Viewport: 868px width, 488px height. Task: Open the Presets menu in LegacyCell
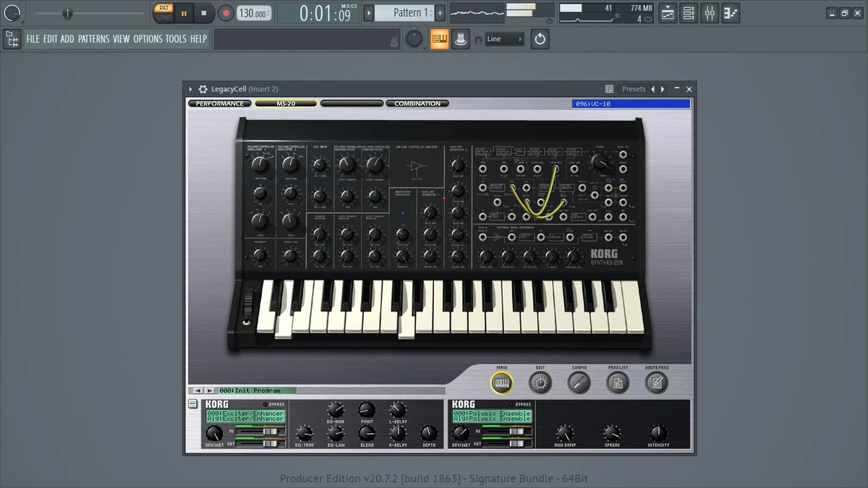coord(634,89)
